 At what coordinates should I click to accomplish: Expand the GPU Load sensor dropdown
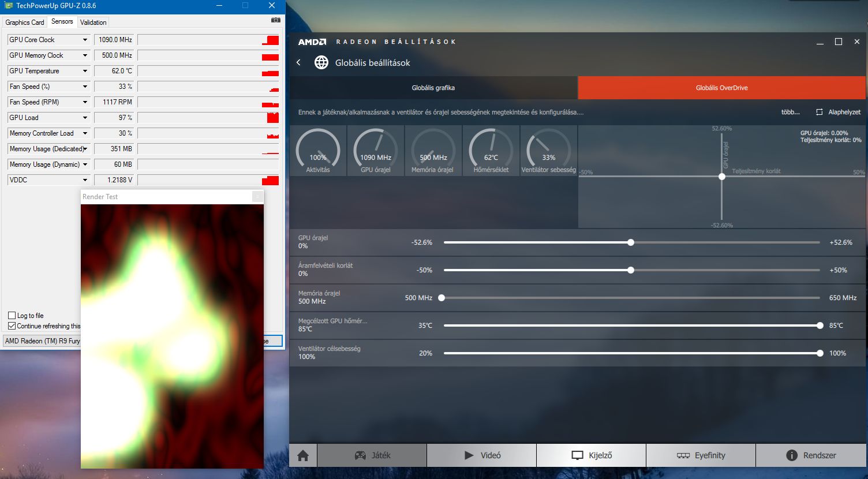tap(85, 118)
